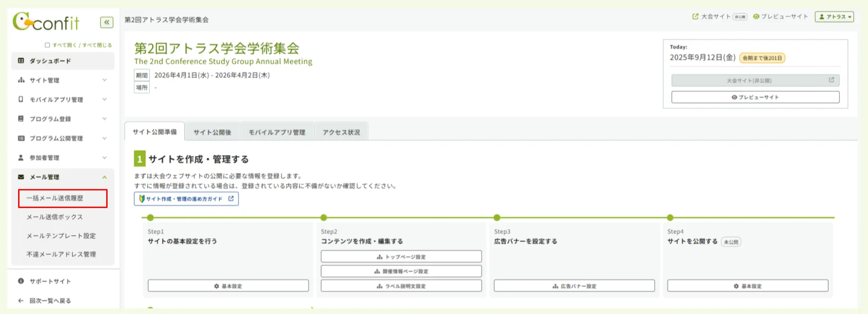The width and height of the screenshot is (868, 314).
Task: Click external-link icon on 大会サイト(非公開) button
Action: 831,80
